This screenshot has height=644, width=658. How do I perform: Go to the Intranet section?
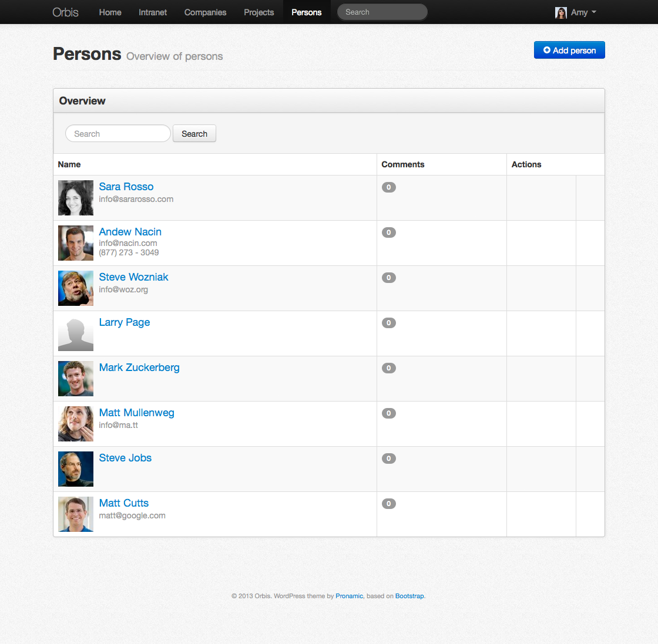pyautogui.click(x=153, y=12)
